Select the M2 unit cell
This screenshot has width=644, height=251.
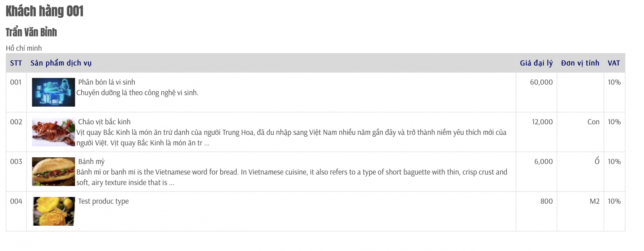click(x=594, y=201)
